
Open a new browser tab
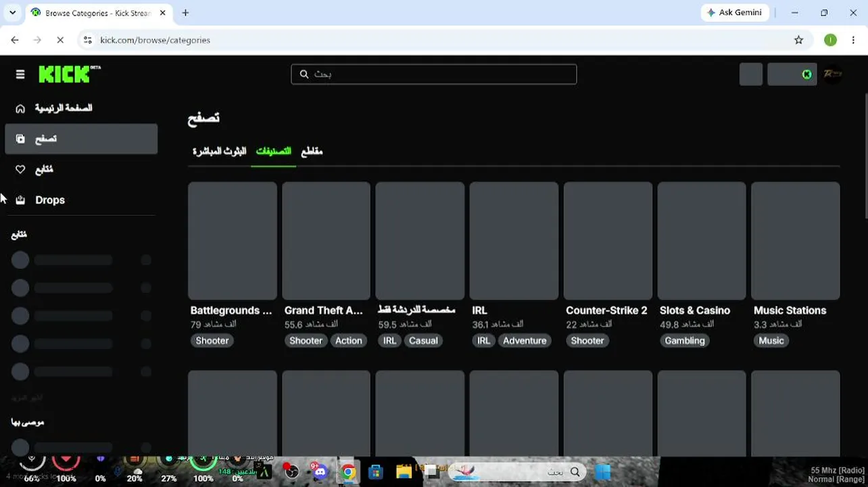coord(185,13)
